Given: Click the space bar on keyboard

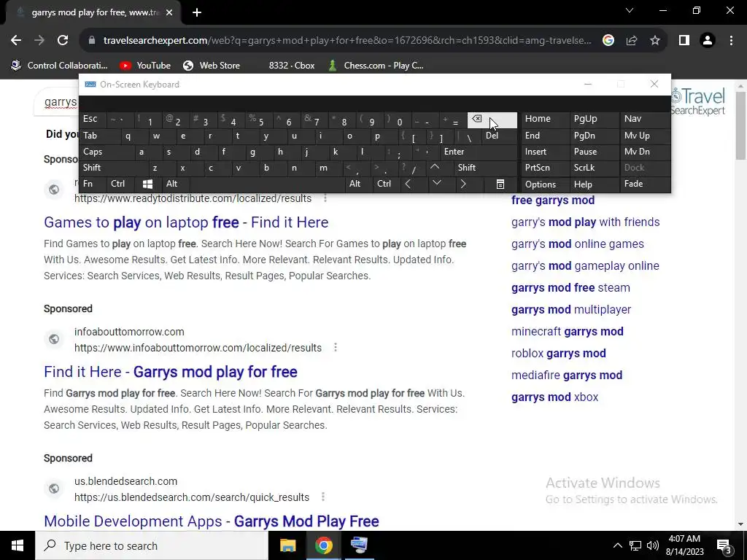Looking at the screenshot, I should tap(267, 184).
